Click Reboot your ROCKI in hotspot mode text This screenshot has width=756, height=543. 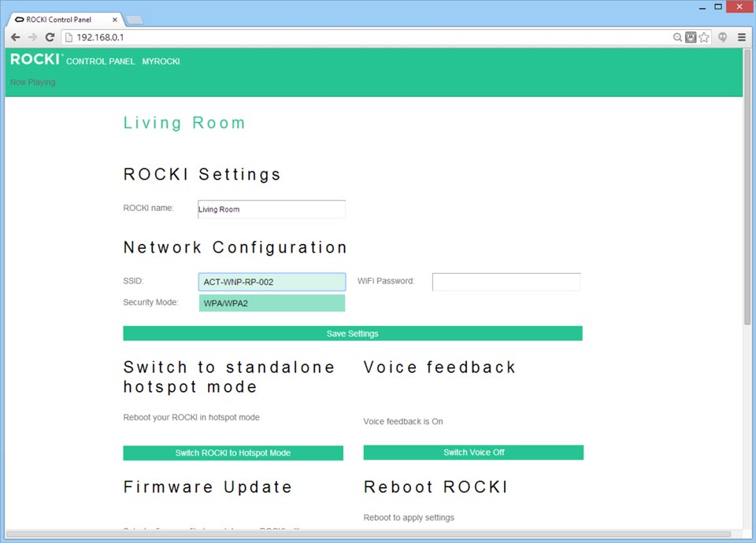coord(191,417)
